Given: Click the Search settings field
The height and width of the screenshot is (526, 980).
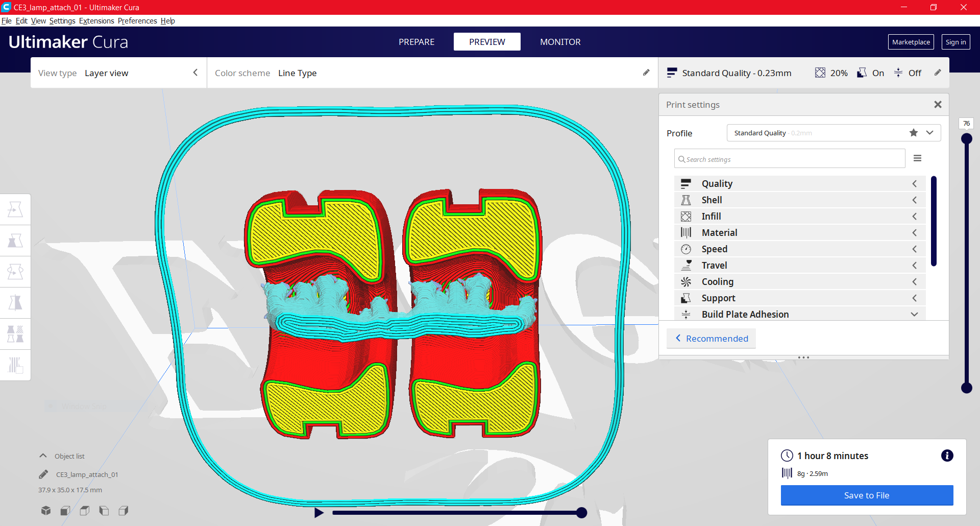Looking at the screenshot, I should coord(790,159).
